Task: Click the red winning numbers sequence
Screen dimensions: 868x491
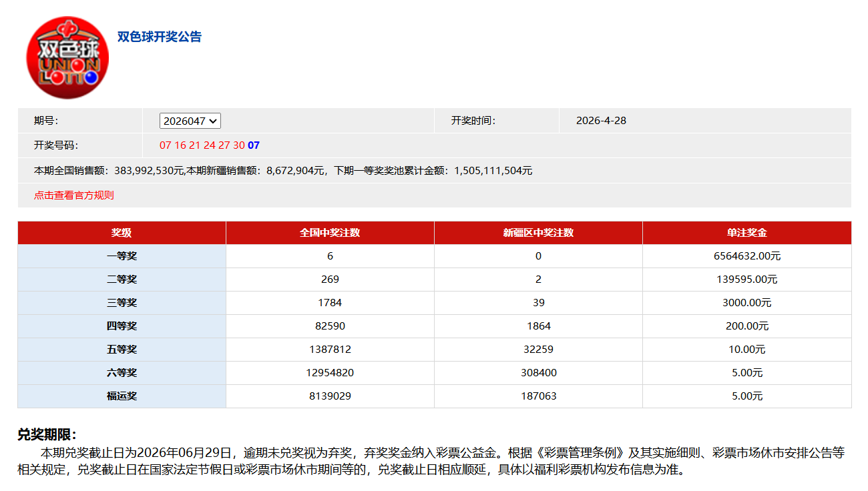Action: pos(202,145)
